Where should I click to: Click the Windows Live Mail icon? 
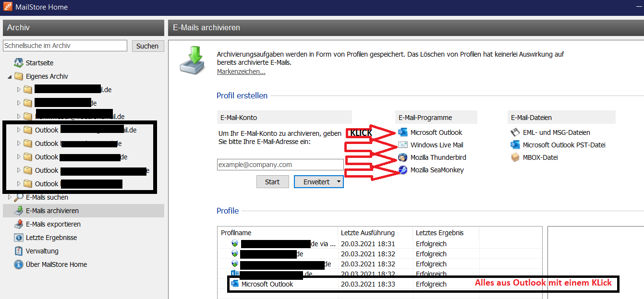pos(403,145)
